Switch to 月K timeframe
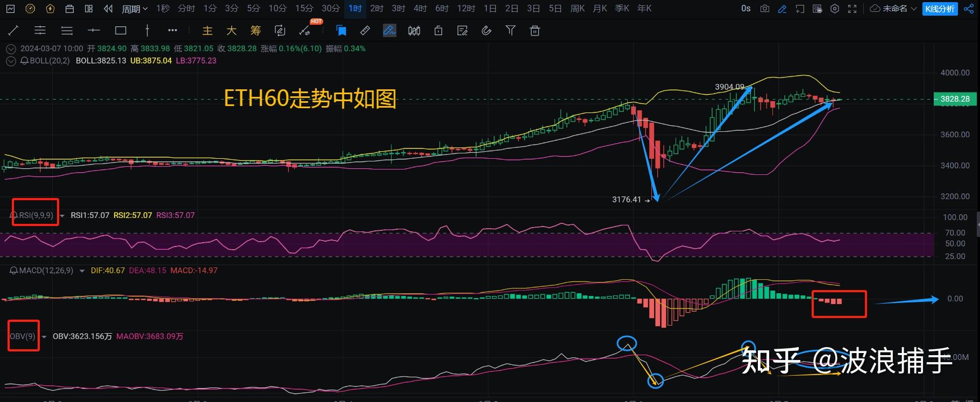 pyautogui.click(x=600, y=9)
